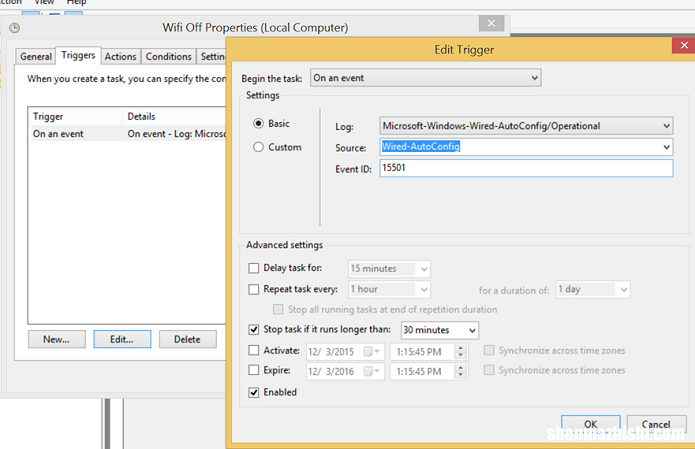Open the View menu

coord(44,2)
